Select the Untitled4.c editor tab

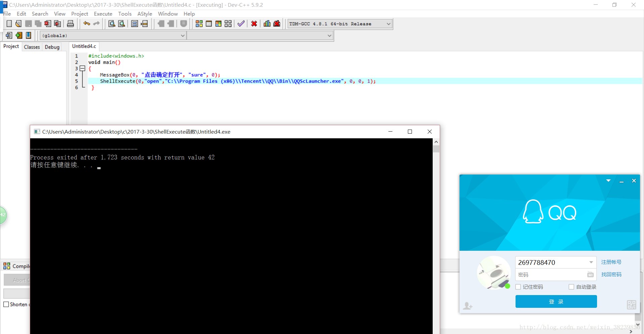(84, 46)
